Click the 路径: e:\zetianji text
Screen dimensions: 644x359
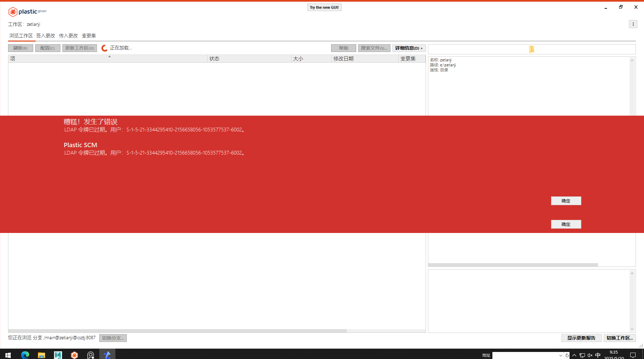(x=443, y=65)
